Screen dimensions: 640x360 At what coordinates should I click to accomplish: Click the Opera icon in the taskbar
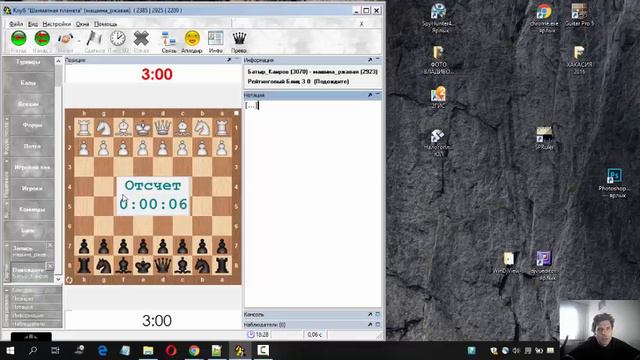[x=171, y=351]
